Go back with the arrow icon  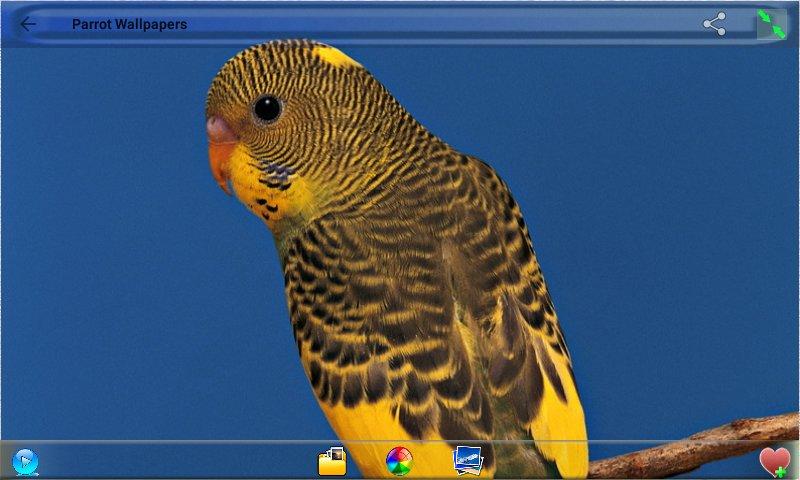28,24
